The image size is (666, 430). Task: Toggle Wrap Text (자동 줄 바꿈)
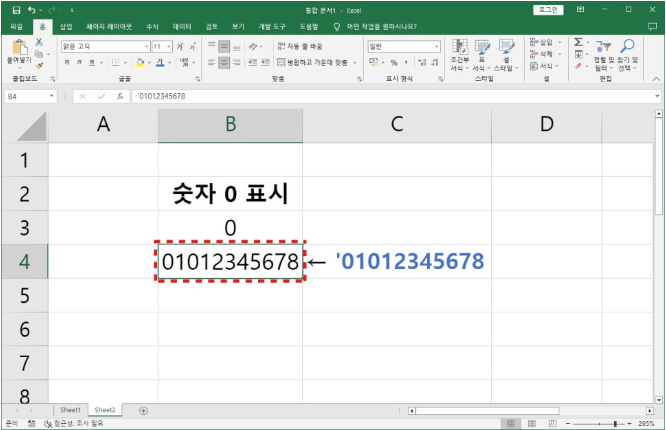click(300, 46)
